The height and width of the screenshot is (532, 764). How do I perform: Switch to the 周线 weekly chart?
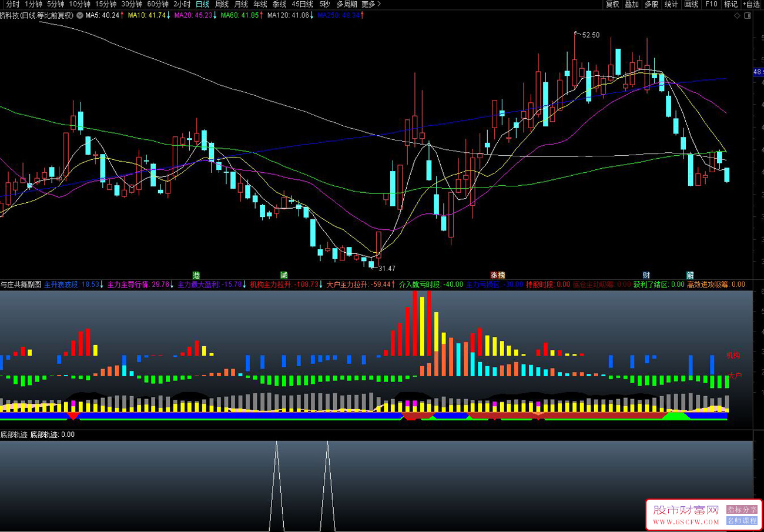[x=222, y=4]
